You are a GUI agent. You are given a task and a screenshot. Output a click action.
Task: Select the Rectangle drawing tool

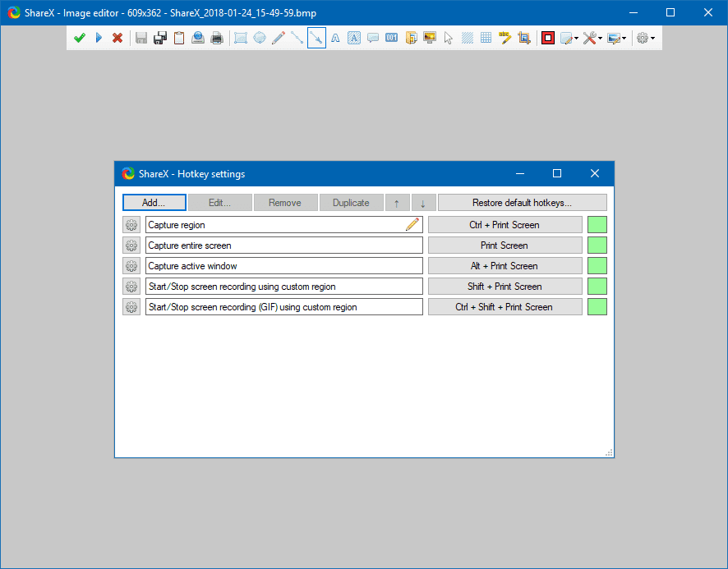coord(241,38)
